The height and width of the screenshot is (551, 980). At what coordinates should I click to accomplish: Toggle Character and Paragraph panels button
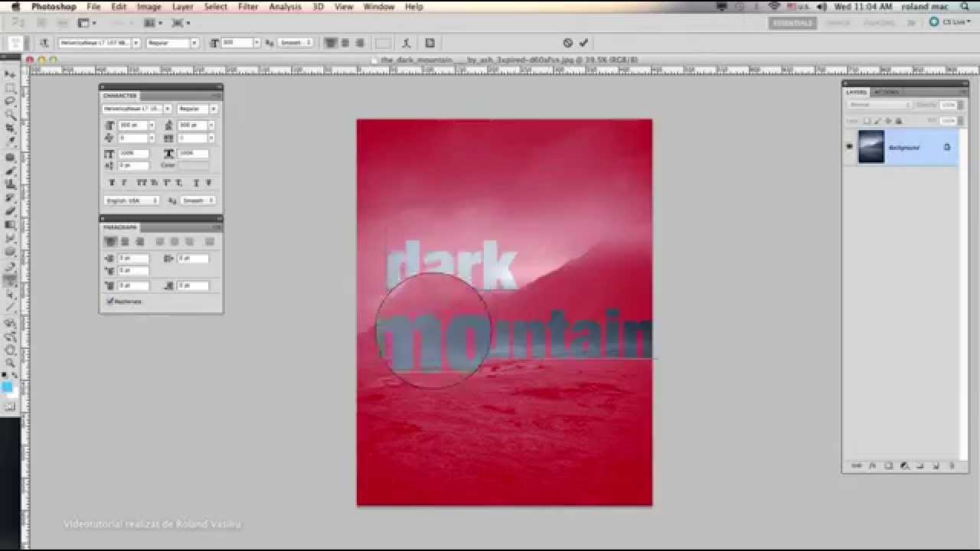tap(430, 43)
